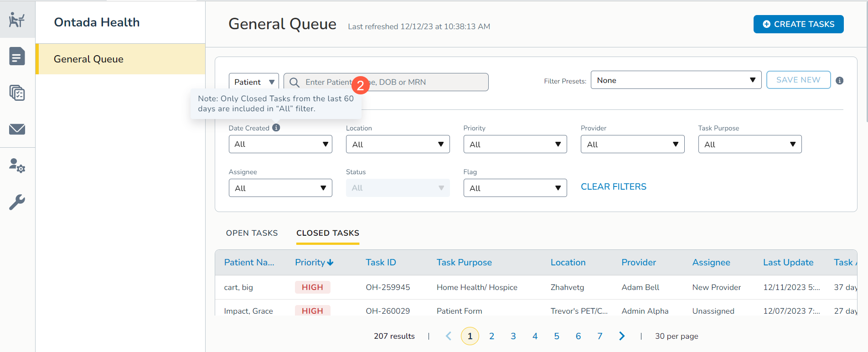Open the task checklist sidebar icon
868x352 pixels.
(17, 93)
